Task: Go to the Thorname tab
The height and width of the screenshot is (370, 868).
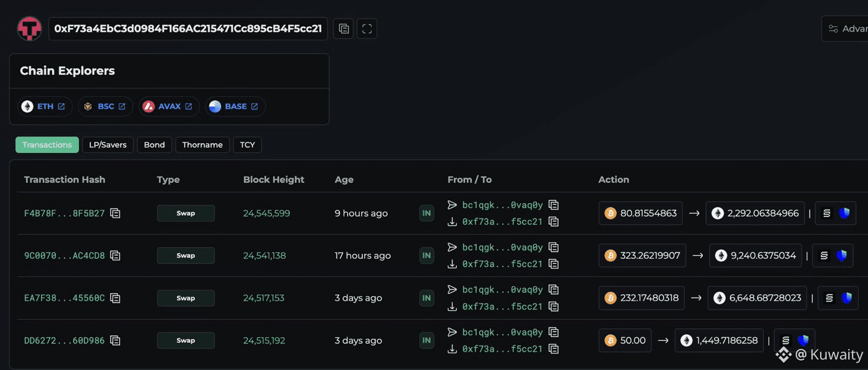Action: pyautogui.click(x=202, y=145)
